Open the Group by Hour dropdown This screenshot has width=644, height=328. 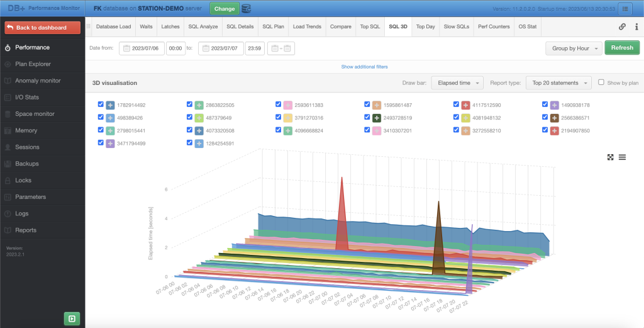574,48
